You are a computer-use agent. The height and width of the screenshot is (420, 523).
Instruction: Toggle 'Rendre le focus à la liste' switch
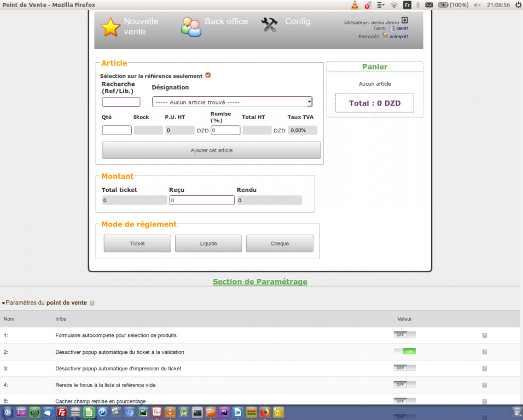405,384
